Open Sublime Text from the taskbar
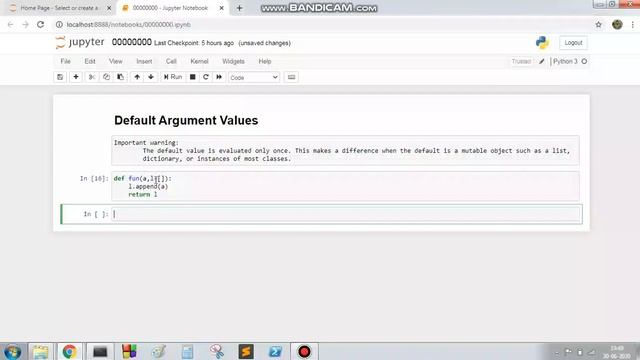 click(246, 351)
